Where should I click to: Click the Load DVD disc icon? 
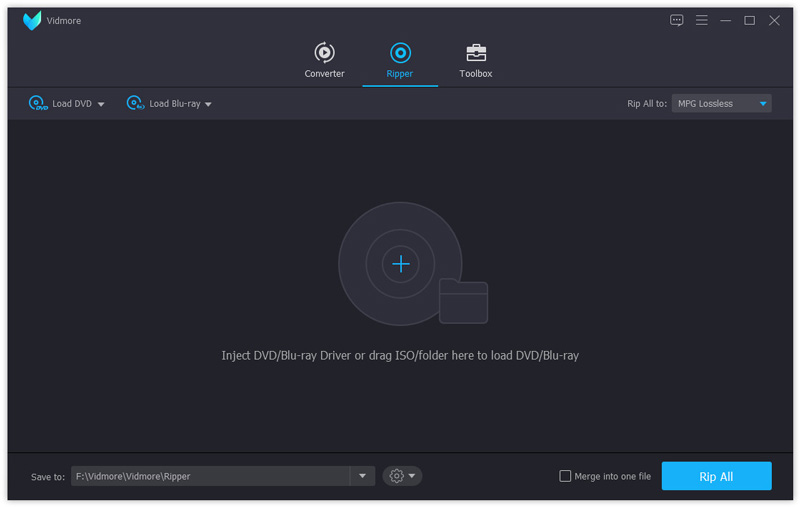click(x=38, y=103)
